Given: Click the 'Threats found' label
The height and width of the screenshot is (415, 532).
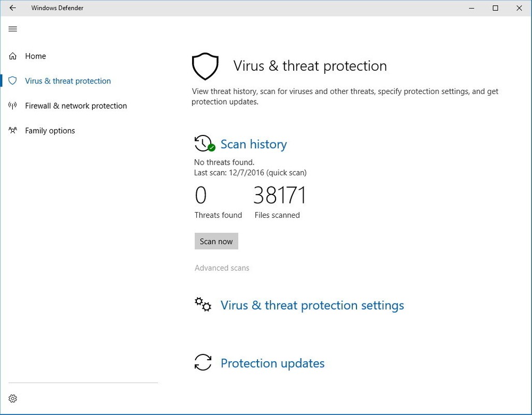Looking at the screenshot, I should pyautogui.click(x=218, y=215).
